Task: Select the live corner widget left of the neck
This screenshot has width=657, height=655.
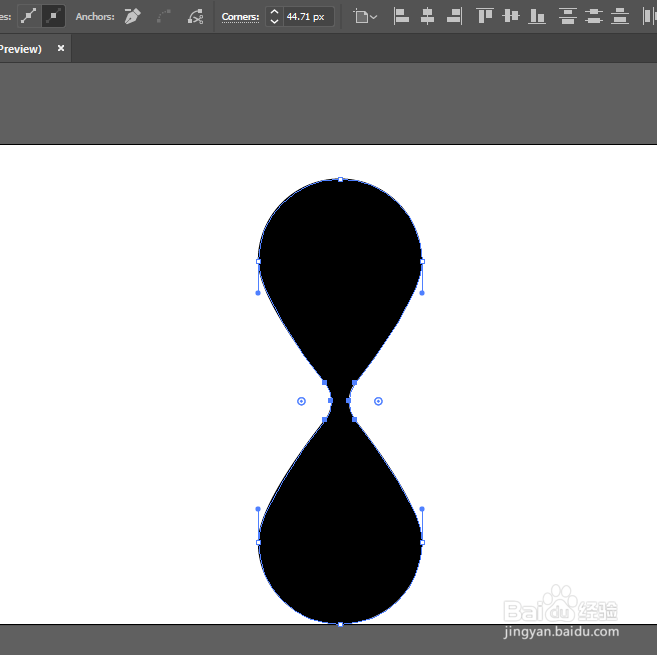Action: [301, 401]
